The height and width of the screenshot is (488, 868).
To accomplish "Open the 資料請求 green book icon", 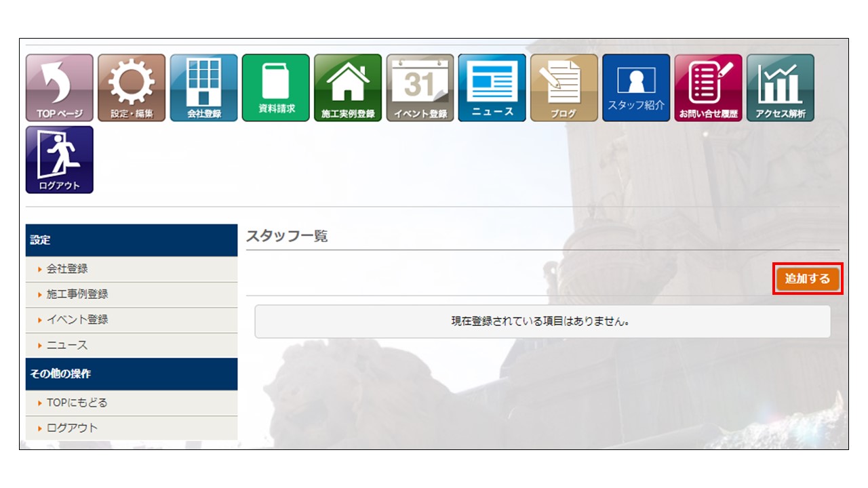I will (275, 88).
